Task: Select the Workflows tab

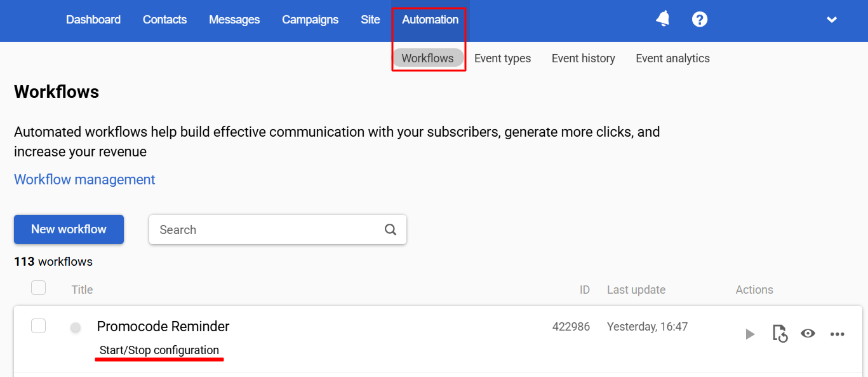Action: click(428, 58)
